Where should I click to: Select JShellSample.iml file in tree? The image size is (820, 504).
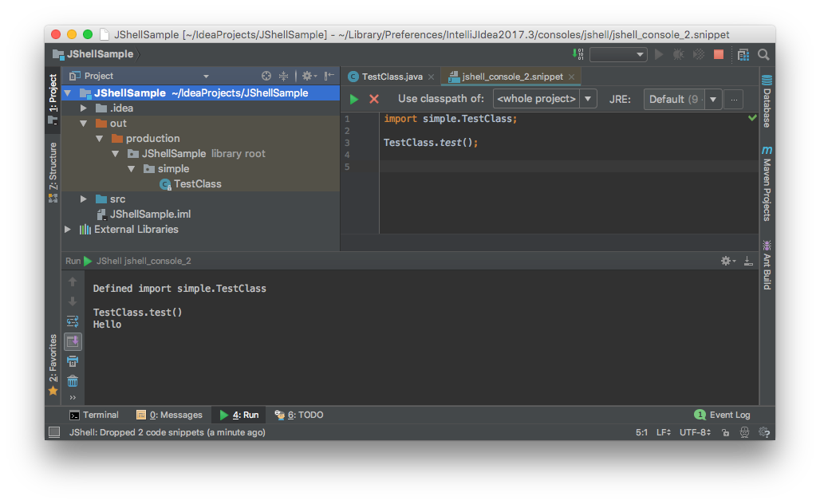[144, 215]
